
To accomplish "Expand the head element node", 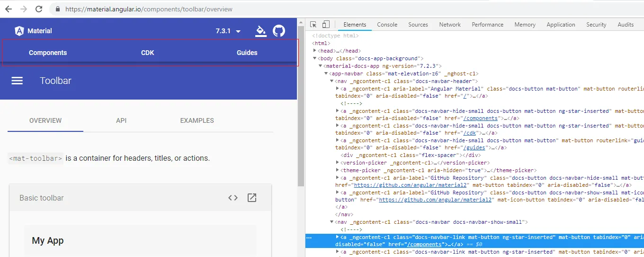I will [315, 51].
